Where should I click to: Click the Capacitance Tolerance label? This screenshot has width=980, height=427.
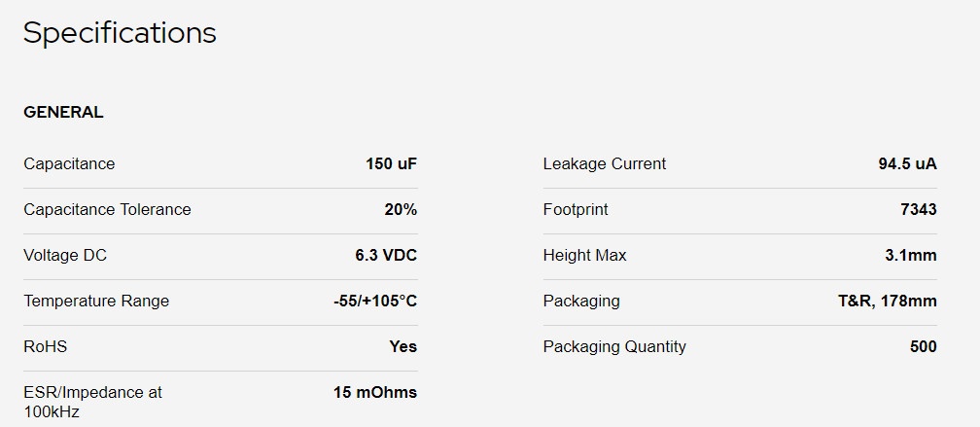pos(108,209)
